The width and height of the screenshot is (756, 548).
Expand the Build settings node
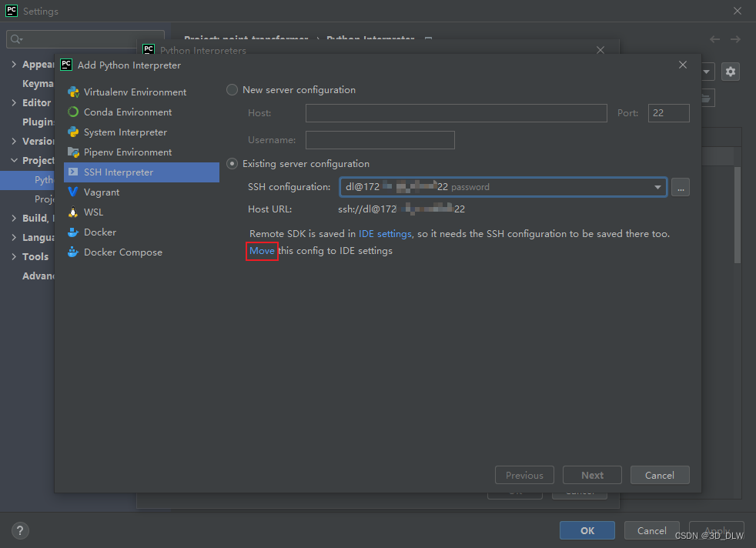click(x=14, y=219)
